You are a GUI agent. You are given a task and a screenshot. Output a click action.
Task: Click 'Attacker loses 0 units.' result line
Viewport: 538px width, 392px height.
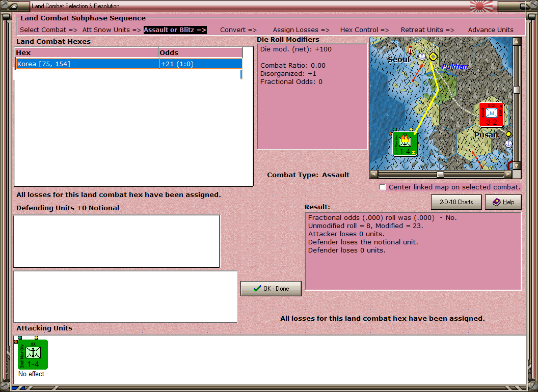pyautogui.click(x=346, y=234)
